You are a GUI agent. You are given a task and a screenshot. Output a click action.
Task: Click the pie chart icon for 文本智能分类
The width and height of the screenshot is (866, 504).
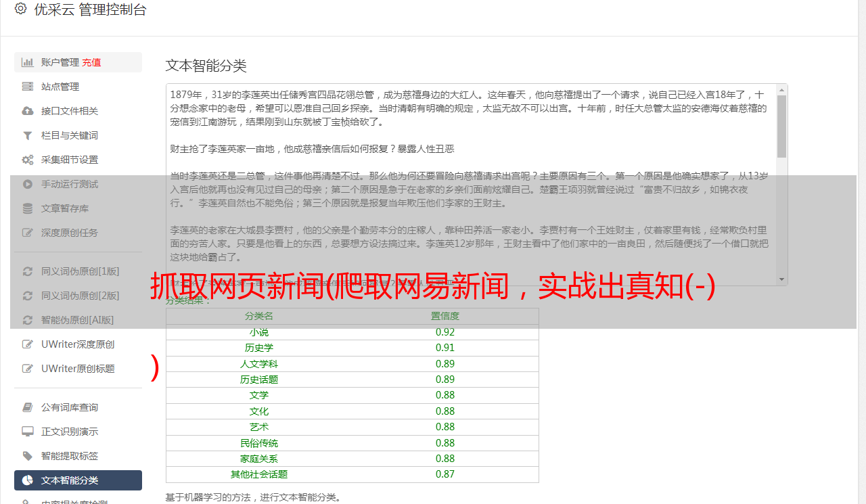tap(28, 480)
